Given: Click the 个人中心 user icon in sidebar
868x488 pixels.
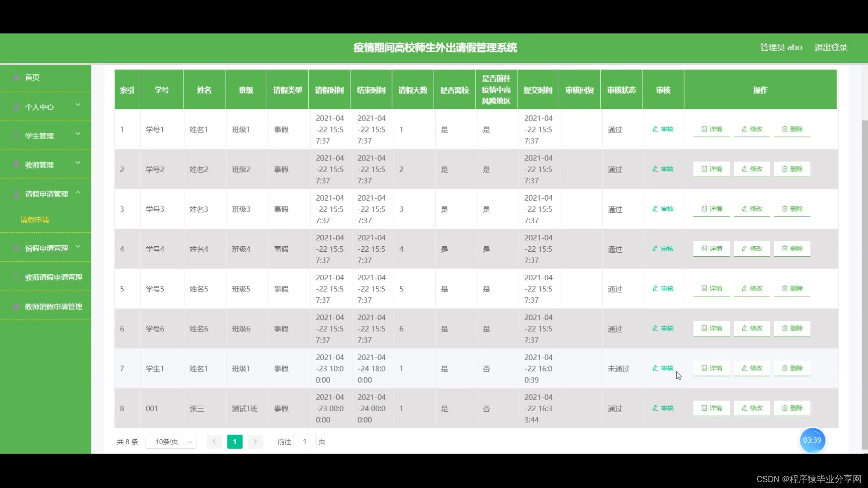Looking at the screenshot, I should 17,107.
